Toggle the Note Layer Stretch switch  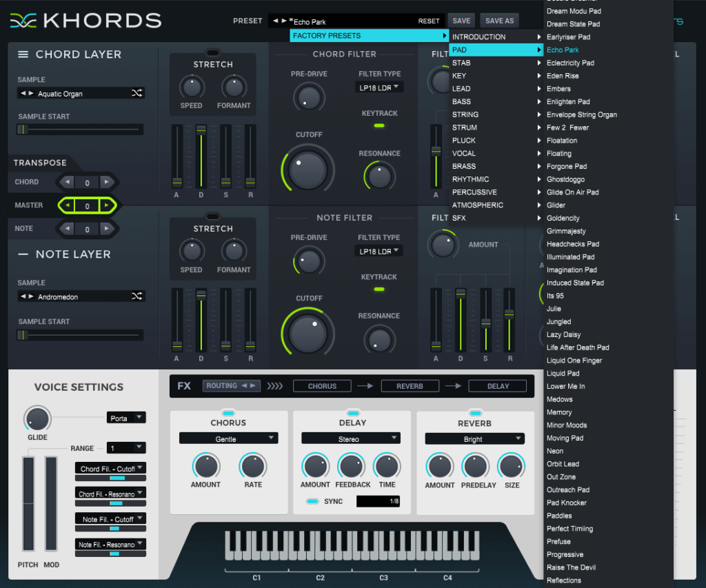[x=212, y=216]
